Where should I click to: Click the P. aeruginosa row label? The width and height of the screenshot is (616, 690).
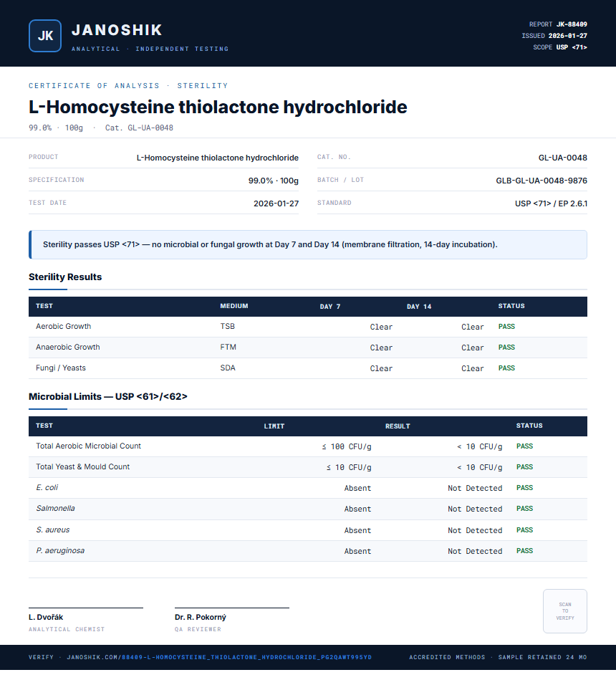(x=60, y=550)
